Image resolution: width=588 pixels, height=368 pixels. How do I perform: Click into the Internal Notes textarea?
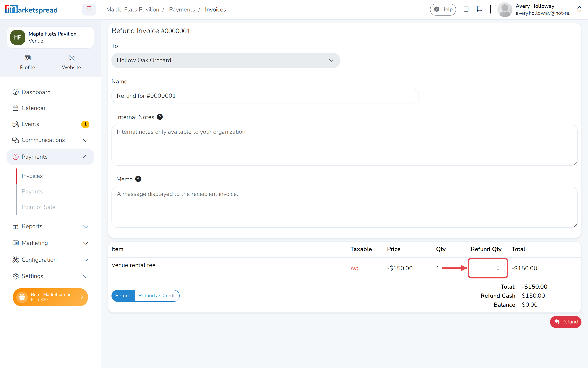tap(344, 145)
